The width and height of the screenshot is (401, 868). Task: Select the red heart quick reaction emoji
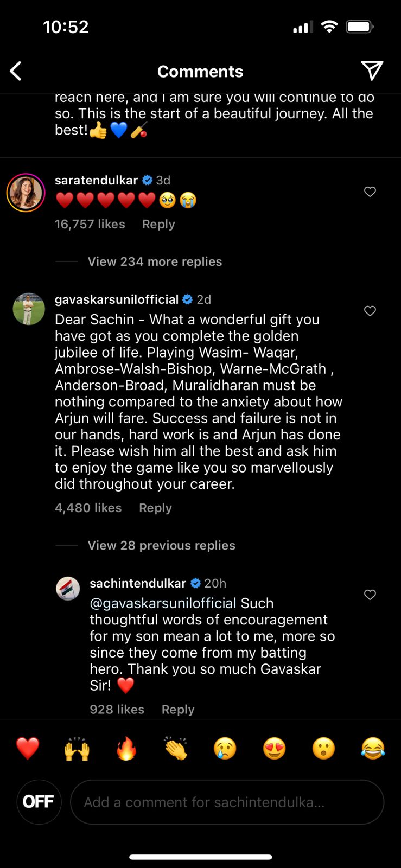click(x=27, y=748)
